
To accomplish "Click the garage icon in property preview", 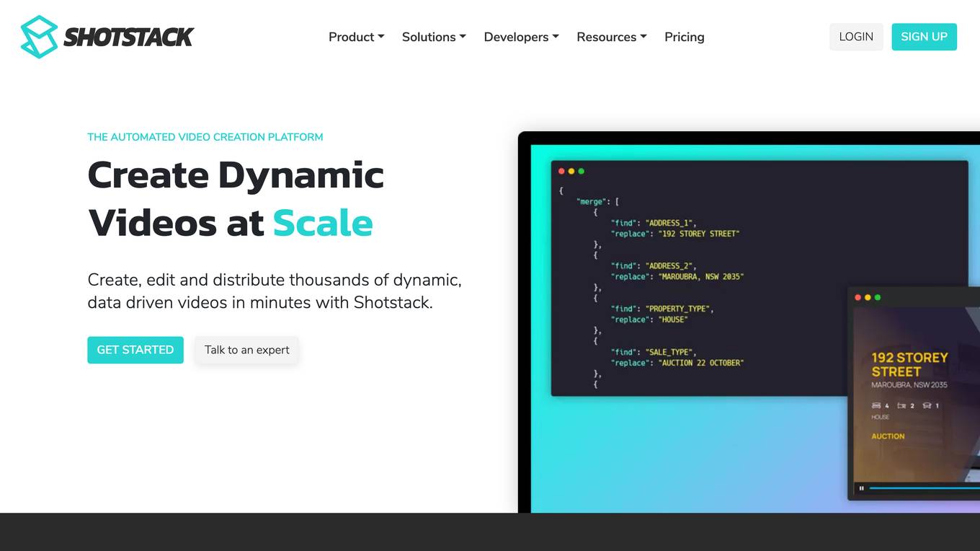I will click(927, 405).
